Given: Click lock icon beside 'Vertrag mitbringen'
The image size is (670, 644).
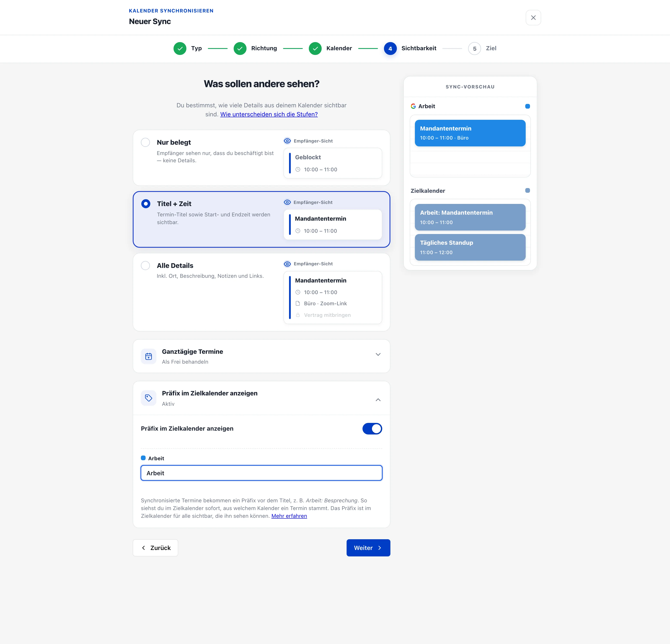Looking at the screenshot, I should click(x=298, y=315).
